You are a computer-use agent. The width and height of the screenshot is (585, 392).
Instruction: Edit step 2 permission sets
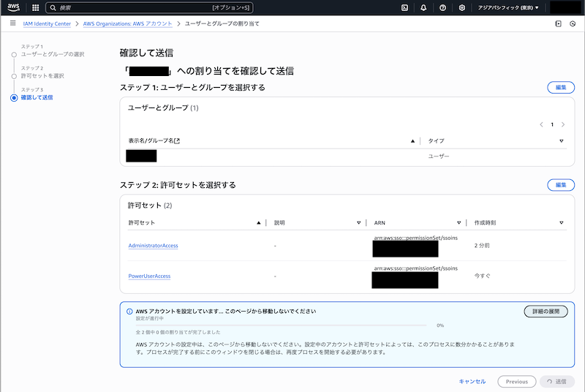tap(561, 185)
